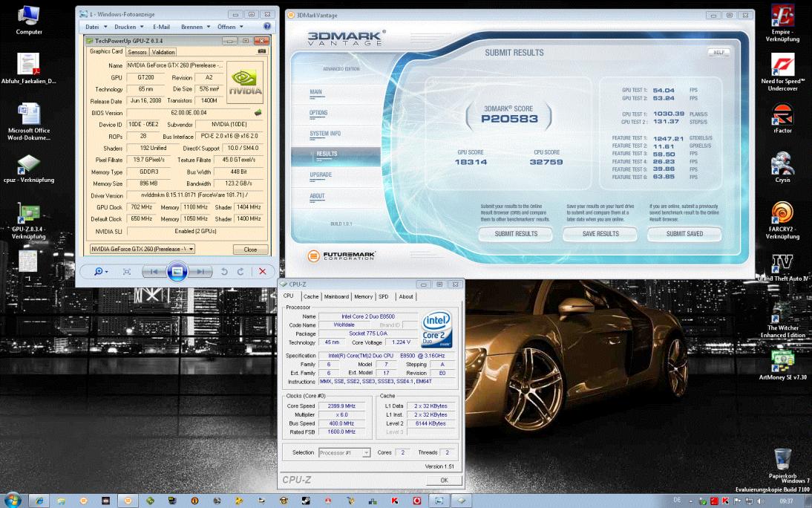
Task: Open the GPU-Z Validation tab
Action: pyautogui.click(x=163, y=52)
